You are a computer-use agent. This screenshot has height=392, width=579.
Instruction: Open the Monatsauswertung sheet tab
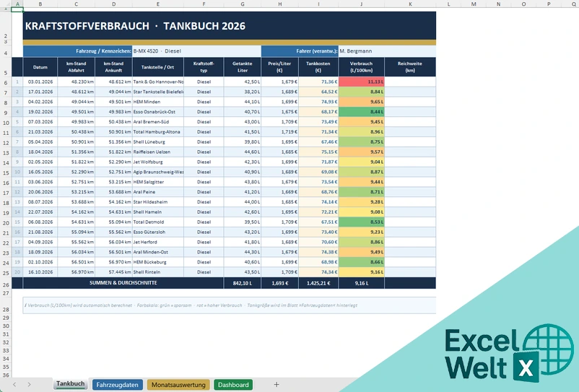178,385
